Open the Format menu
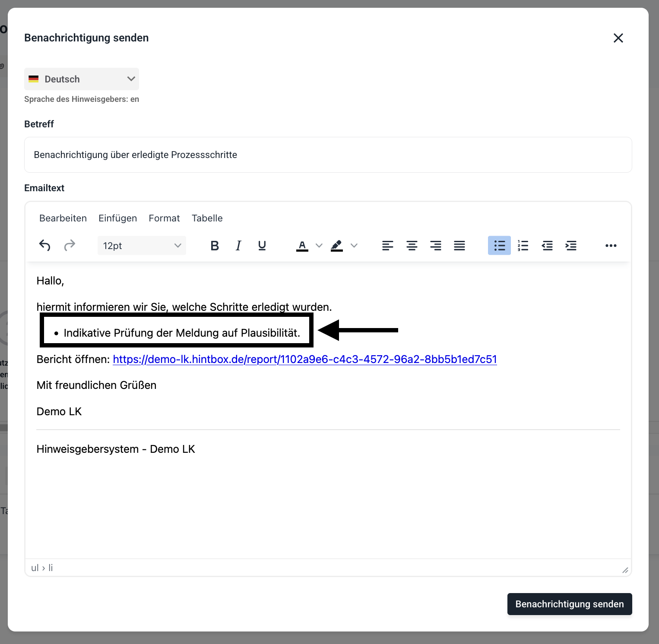Viewport: 659px width, 644px height. point(164,218)
